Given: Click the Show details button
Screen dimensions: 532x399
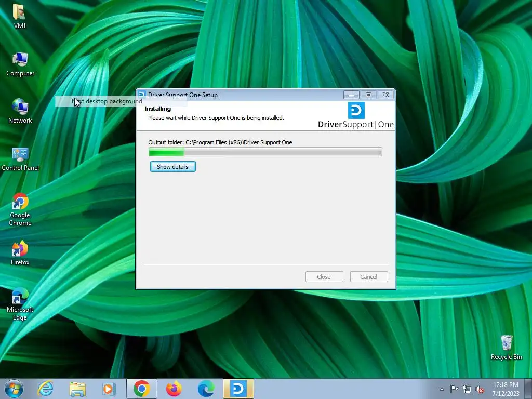Looking at the screenshot, I should click(x=172, y=167).
